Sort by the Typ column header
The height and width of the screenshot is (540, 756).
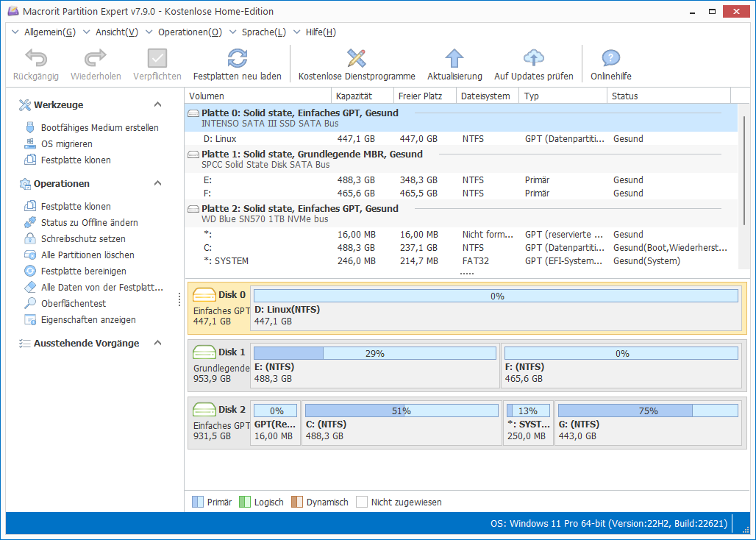tap(563, 96)
